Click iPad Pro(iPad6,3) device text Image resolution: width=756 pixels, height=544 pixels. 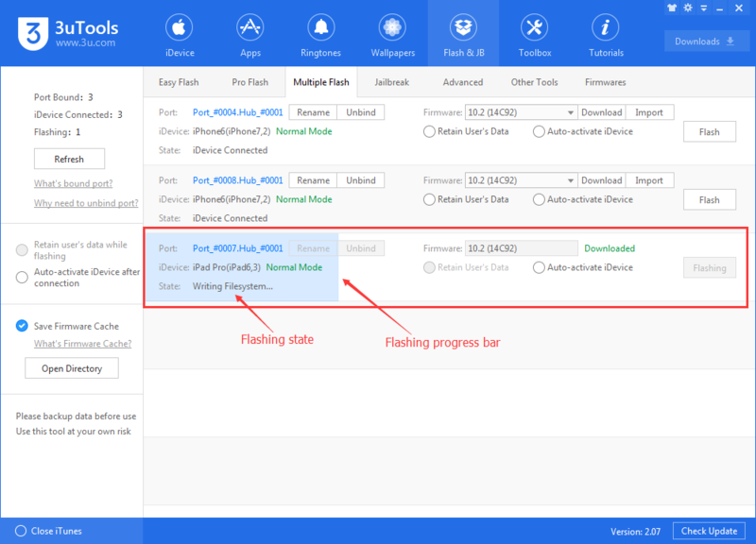[x=227, y=267]
